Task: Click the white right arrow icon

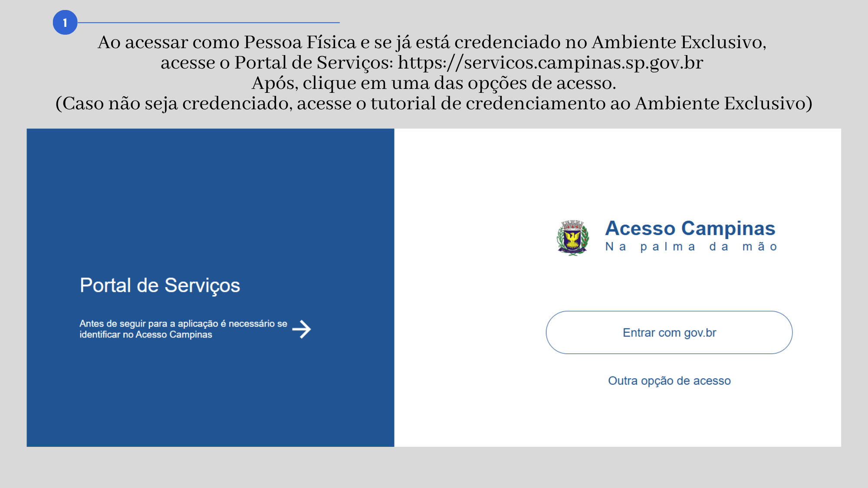Action: coord(302,329)
